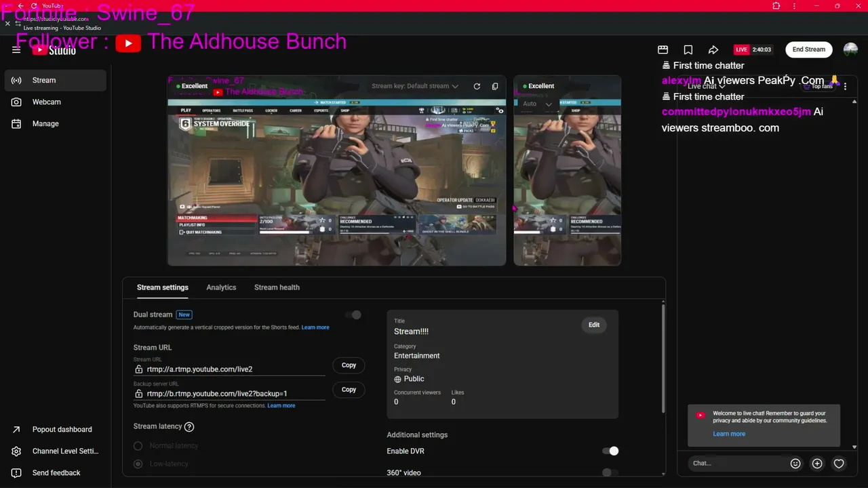Viewport: 868px width, 488px height.
Task: Click the browser back arrow
Action: pyautogui.click(x=20, y=5)
